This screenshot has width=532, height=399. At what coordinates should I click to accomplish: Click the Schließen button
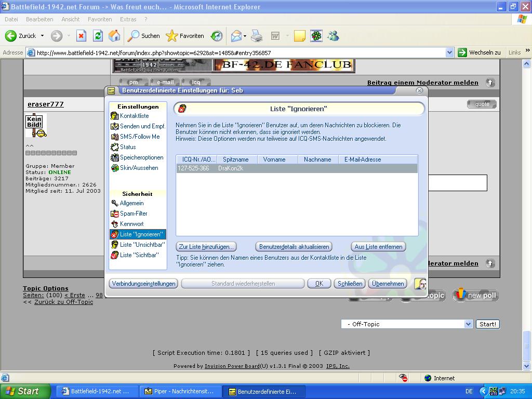tap(350, 284)
